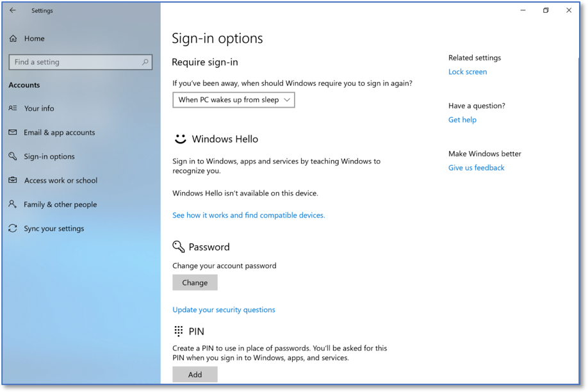Click the PIN keypad dots icon
The height and width of the screenshot is (392, 588).
179,331
